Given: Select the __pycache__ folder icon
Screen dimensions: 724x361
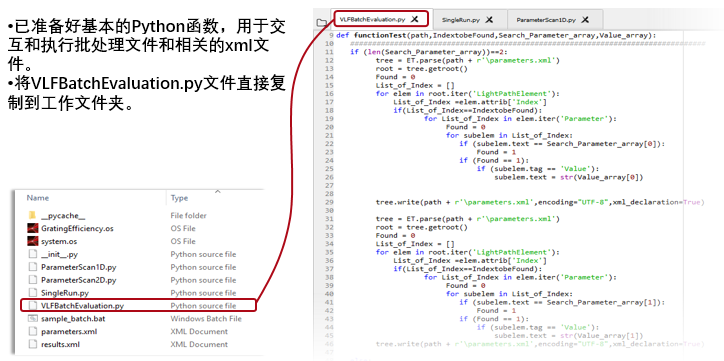Looking at the screenshot, I should [x=32, y=216].
